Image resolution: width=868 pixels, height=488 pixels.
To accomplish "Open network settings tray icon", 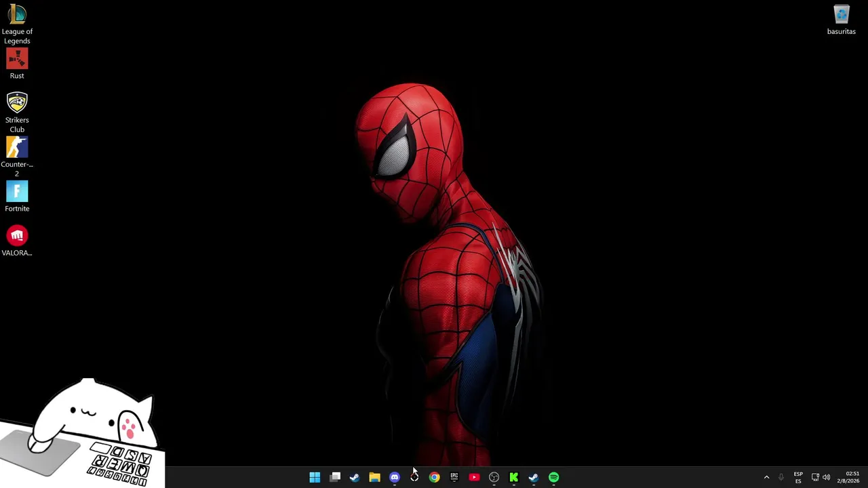I will point(815,477).
